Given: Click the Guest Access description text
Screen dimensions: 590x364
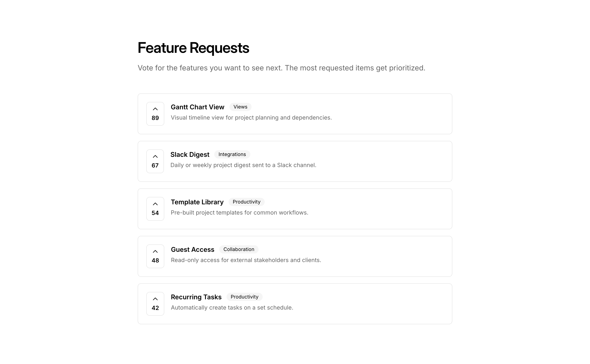Looking at the screenshot, I should coord(246,260).
